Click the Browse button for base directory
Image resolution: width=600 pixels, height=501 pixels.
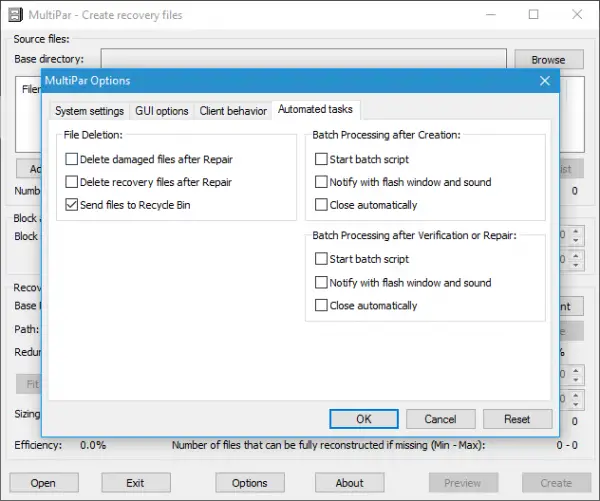(548, 59)
